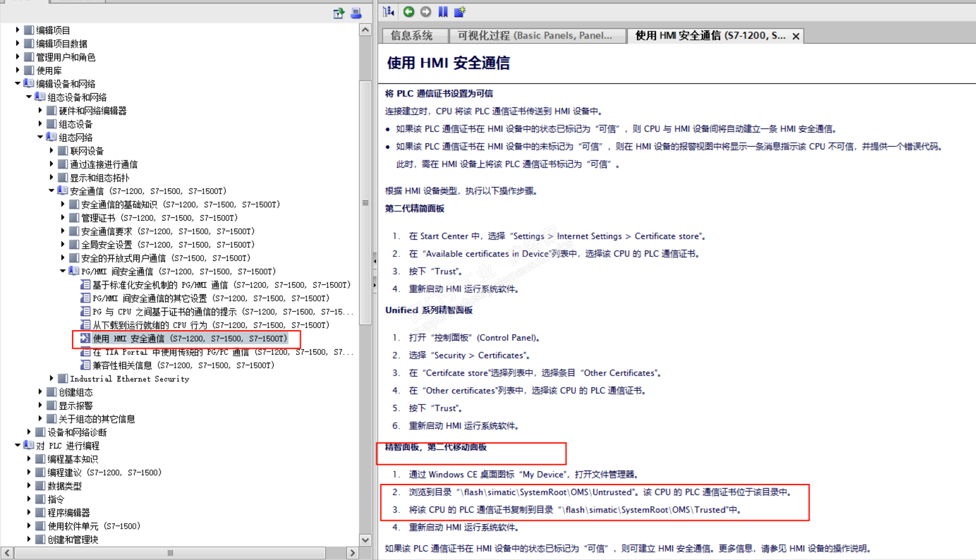Click the print icon above the tree
This screenshot has width=976, height=560.
356,13
